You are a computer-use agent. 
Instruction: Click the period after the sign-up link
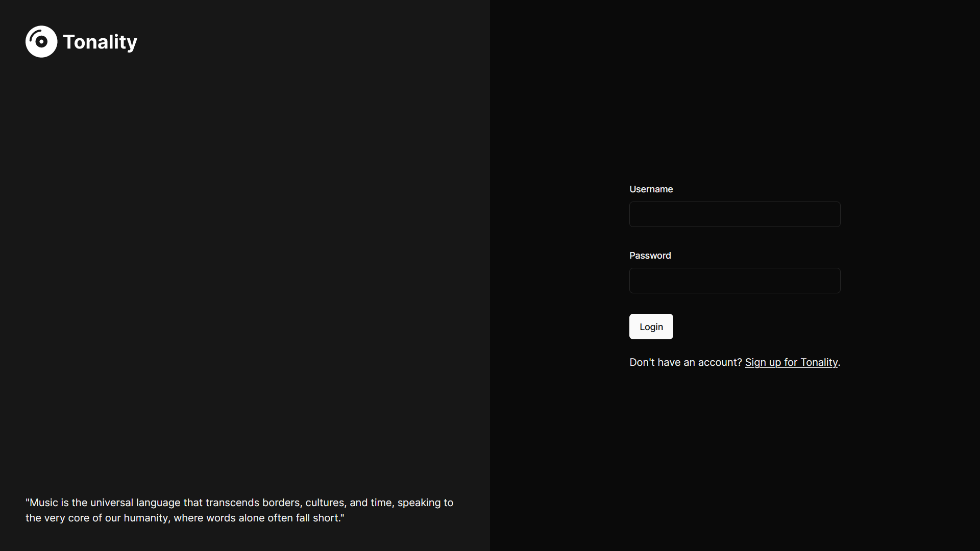point(839,364)
